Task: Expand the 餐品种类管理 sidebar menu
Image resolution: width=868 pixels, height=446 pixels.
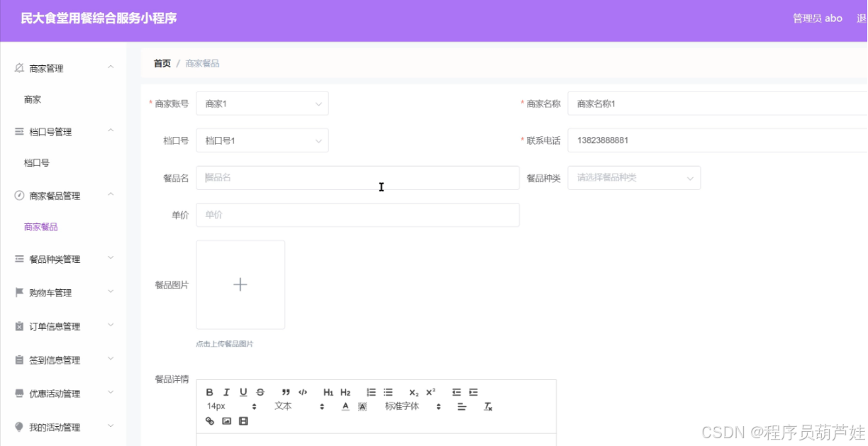Action: pyautogui.click(x=64, y=260)
